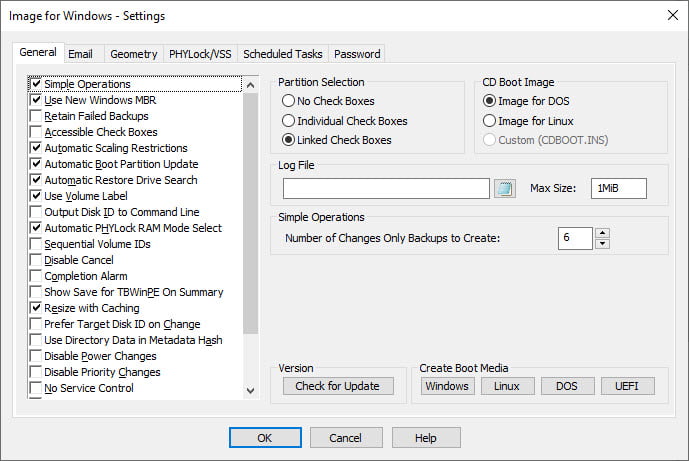Click Check for Update button
Viewport: 689px width, 461px height.
click(x=338, y=386)
